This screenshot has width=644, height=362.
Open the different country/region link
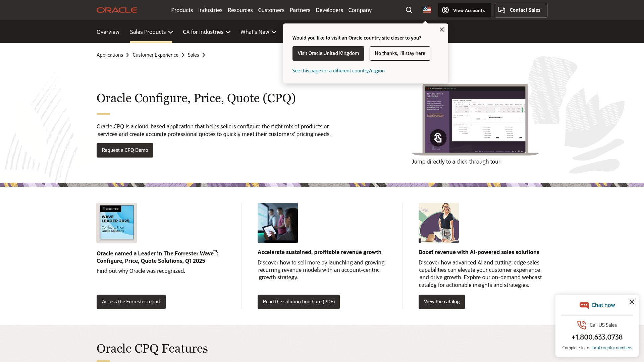coord(338,71)
